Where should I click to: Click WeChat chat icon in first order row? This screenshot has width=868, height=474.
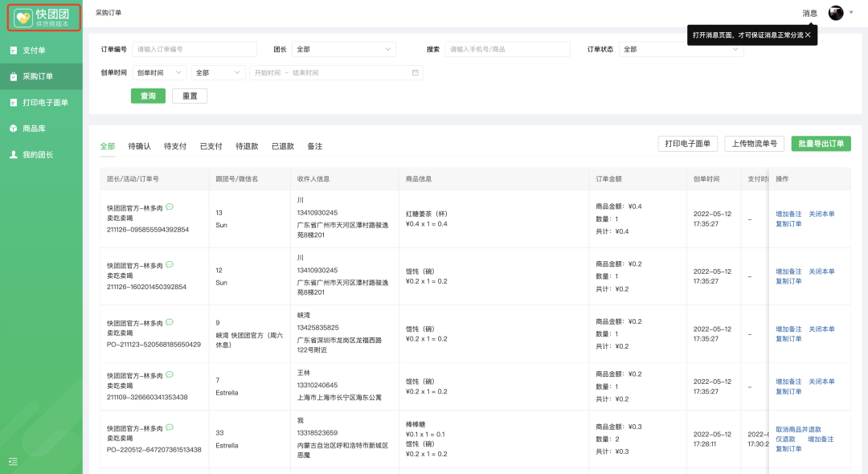click(x=170, y=207)
